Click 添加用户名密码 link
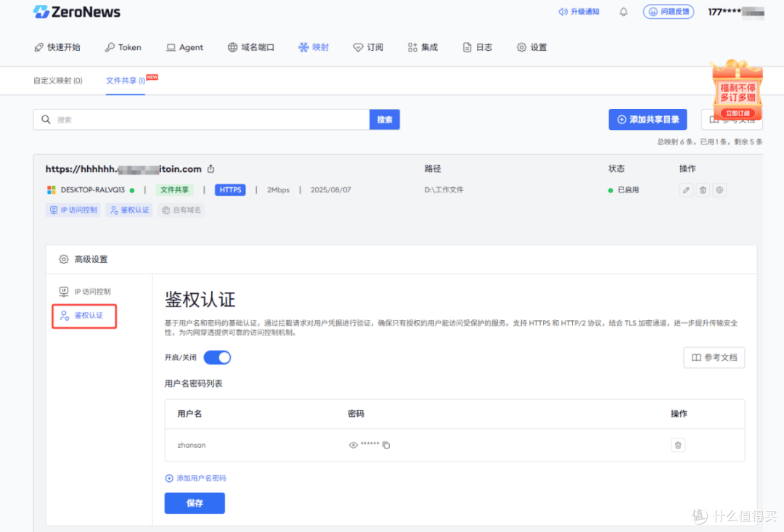 (195, 478)
